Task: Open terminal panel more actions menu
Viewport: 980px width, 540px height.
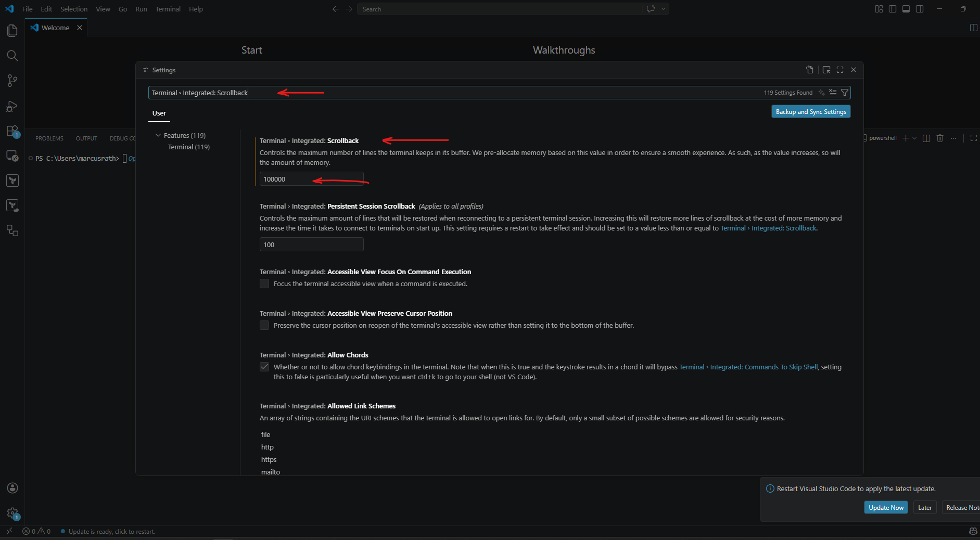Action: tap(953, 138)
